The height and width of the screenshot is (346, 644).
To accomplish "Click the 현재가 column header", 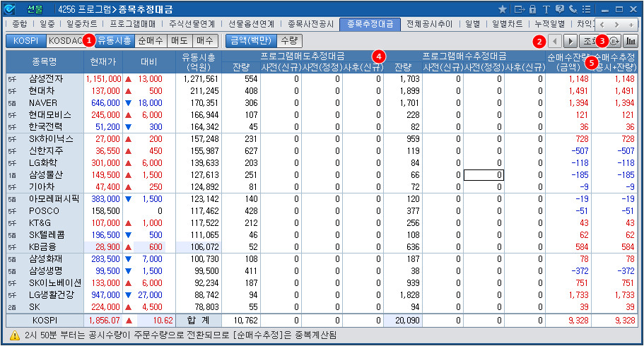I will pos(103,62).
